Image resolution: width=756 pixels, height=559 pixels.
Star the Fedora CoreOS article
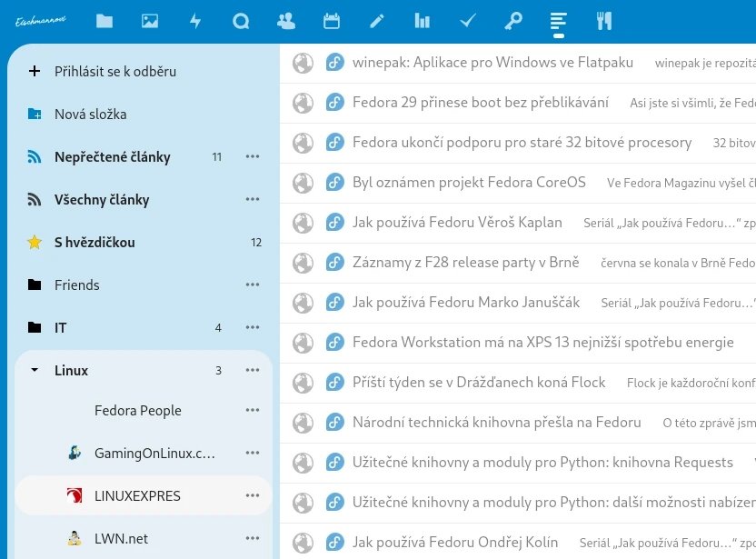click(335, 182)
